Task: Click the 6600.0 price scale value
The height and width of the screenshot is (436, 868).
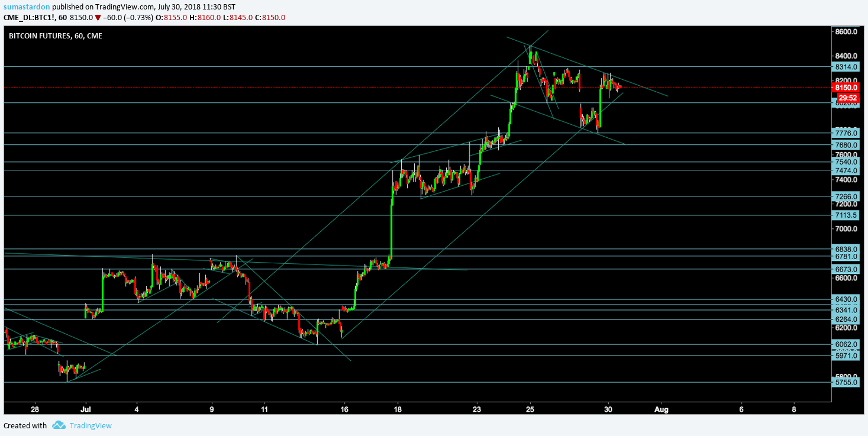Action: pyautogui.click(x=846, y=278)
